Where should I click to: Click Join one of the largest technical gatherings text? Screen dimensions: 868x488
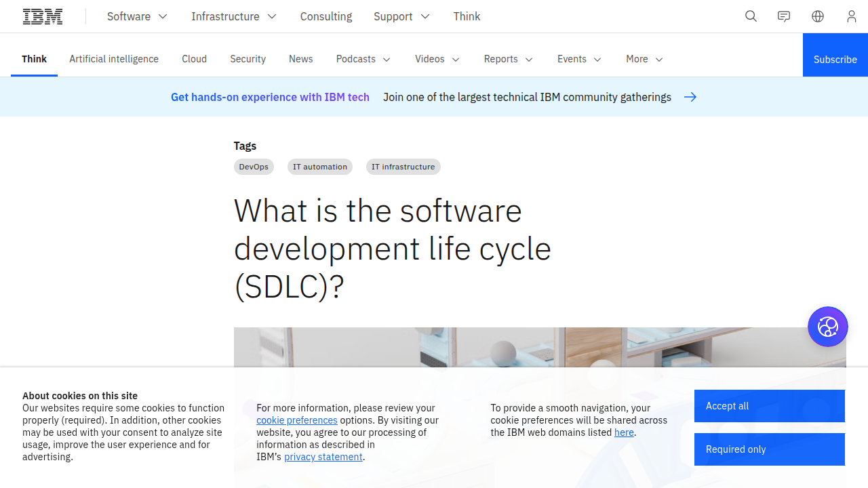pyautogui.click(x=527, y=97)
